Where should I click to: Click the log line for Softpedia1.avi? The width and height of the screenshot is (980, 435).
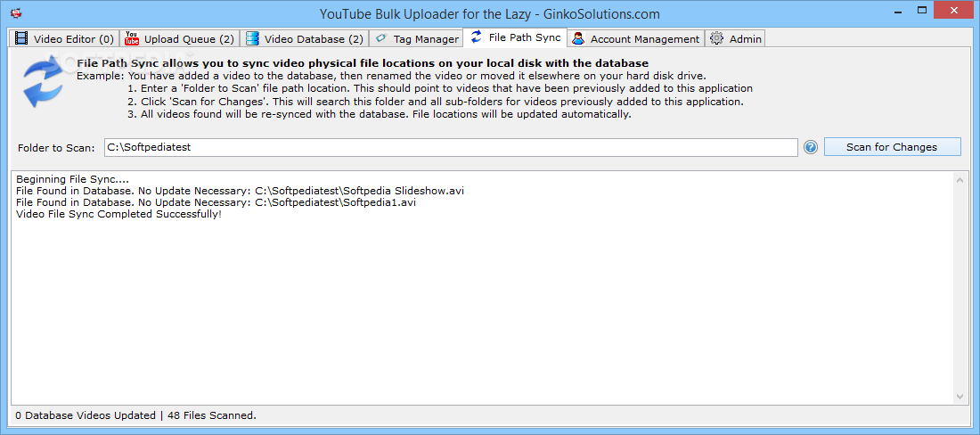click(216, 202)
